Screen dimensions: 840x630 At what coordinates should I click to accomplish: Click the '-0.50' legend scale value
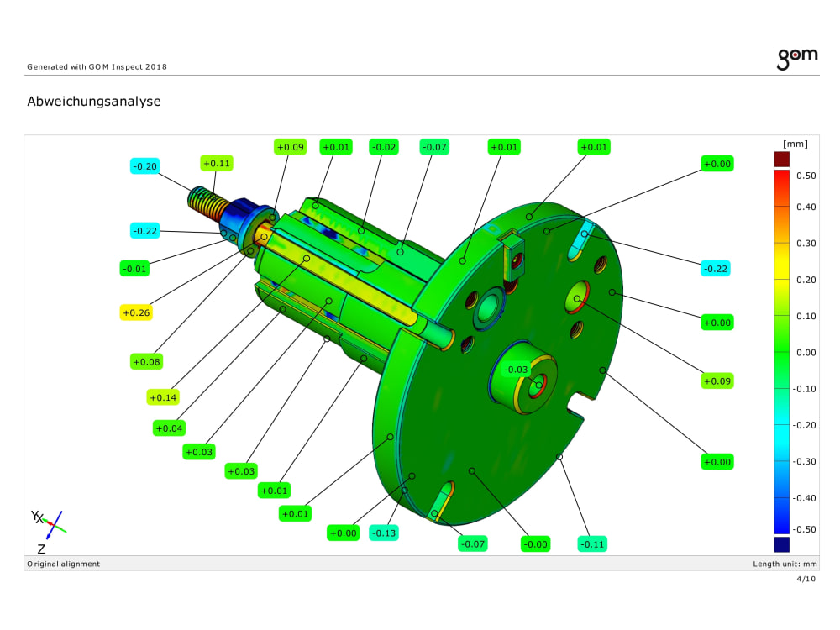804,529
